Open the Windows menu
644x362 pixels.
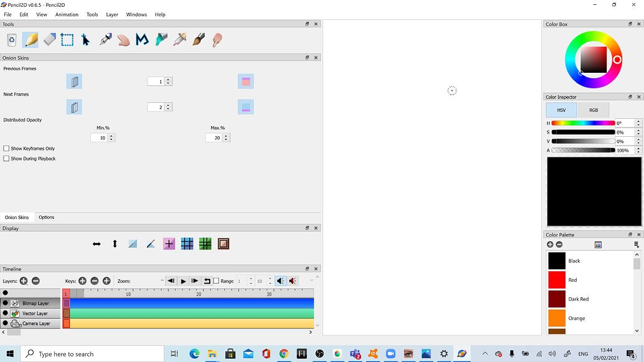[136, 14]
